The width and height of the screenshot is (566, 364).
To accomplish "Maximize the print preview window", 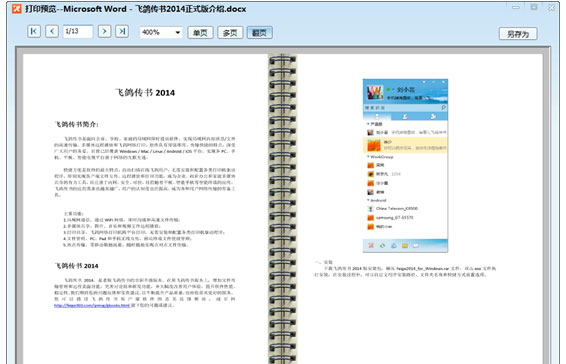I will (x=534, y=7).
